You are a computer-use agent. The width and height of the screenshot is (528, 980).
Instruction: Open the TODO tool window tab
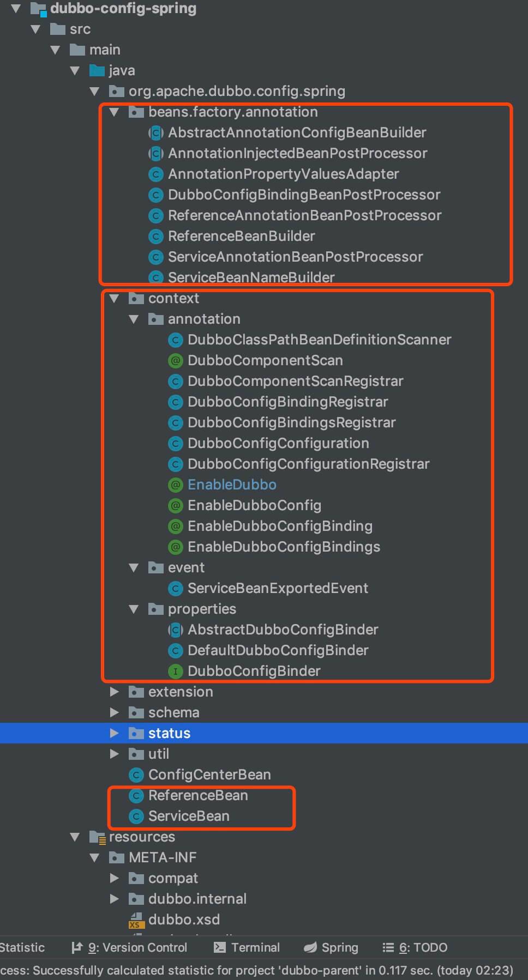click(x=415, y=947)
